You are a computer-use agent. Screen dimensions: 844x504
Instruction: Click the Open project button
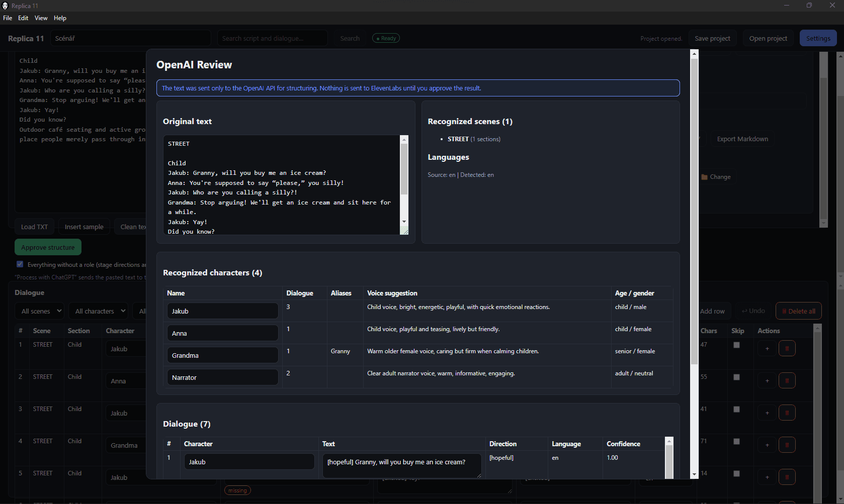(x=768, y=38)
